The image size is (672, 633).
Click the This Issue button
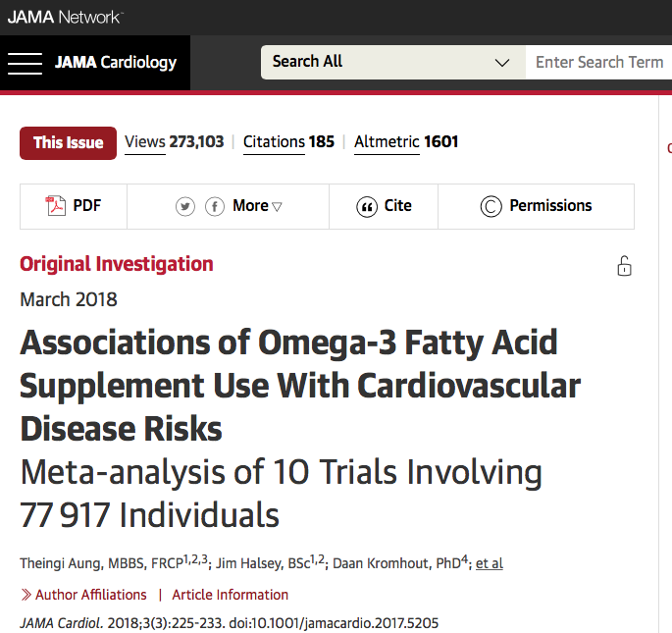[68, 142]
